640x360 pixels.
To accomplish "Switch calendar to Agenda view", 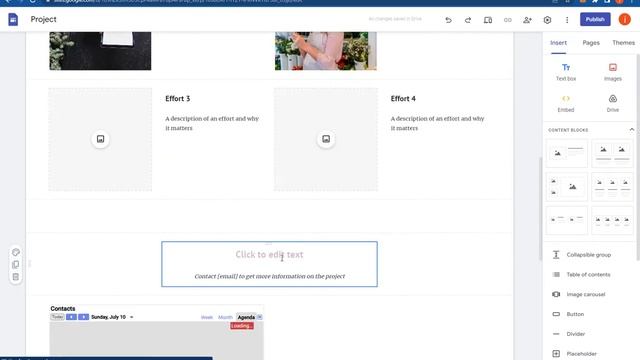I will click(x=246, y=317).
